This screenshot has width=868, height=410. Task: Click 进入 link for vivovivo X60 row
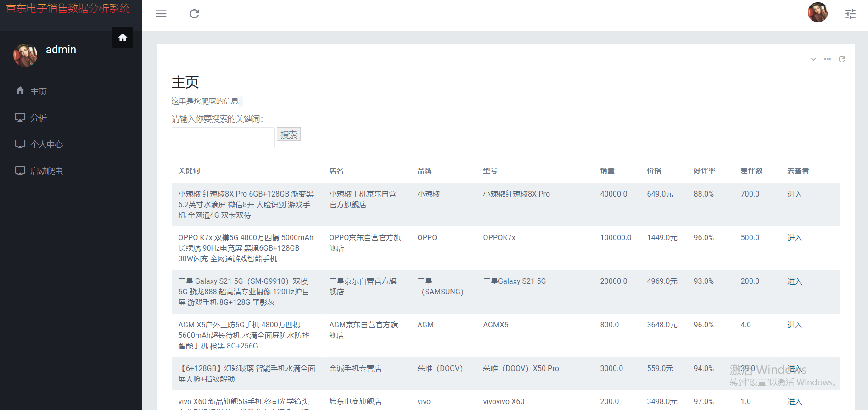[795, 402]
